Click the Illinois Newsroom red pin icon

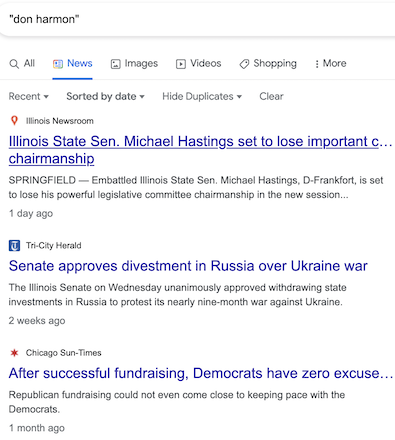tap(14, 120)
